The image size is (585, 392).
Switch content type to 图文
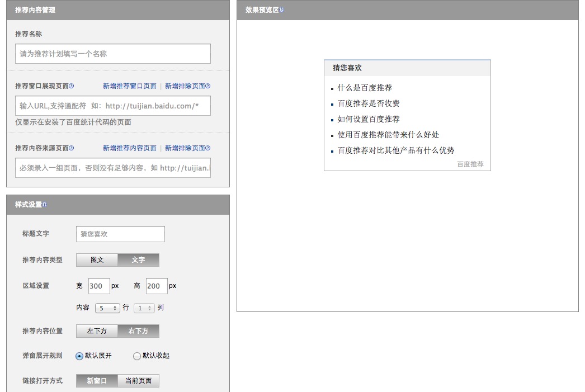click(97, 260)
